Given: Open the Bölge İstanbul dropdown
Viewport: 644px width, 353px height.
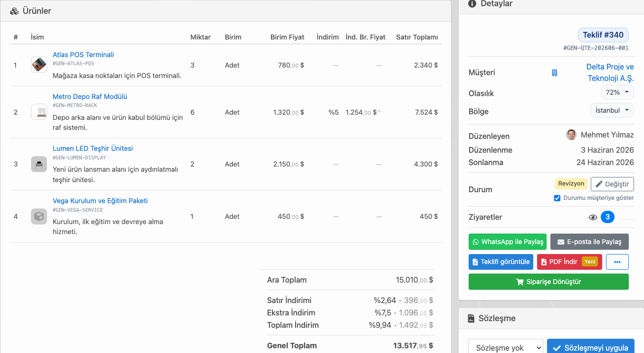Looking at the screenshot, I should [x=612, y=110].
